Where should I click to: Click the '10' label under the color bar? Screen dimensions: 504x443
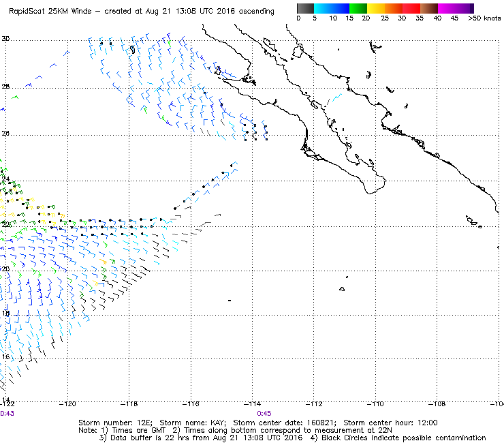333,18
